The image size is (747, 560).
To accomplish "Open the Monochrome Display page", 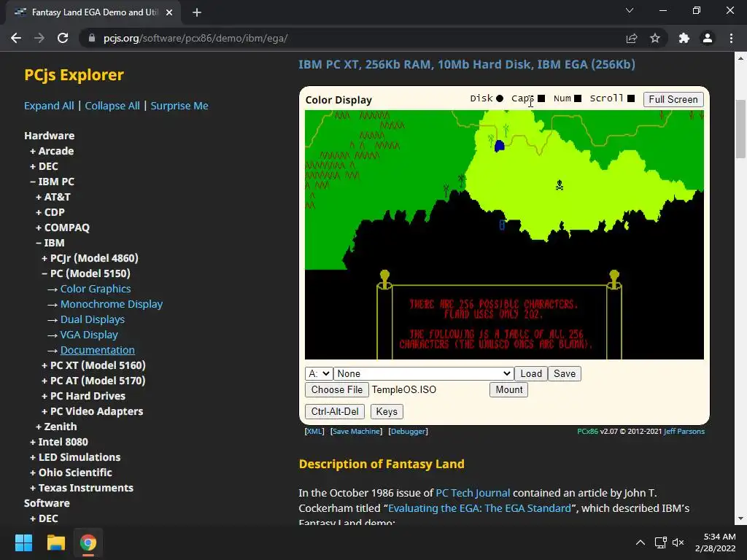I will point(112,304).
